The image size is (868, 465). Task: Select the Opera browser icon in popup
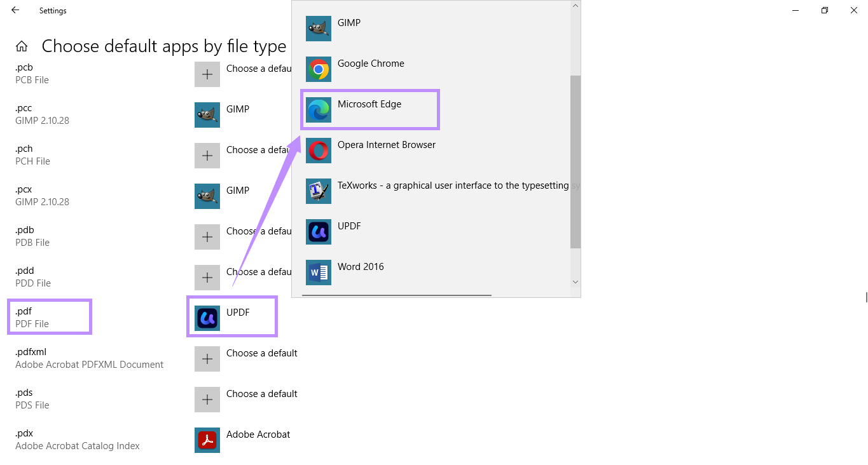319,151
